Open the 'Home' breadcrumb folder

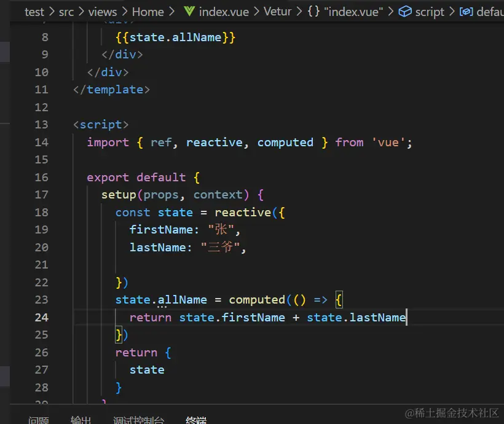[148, 12]
